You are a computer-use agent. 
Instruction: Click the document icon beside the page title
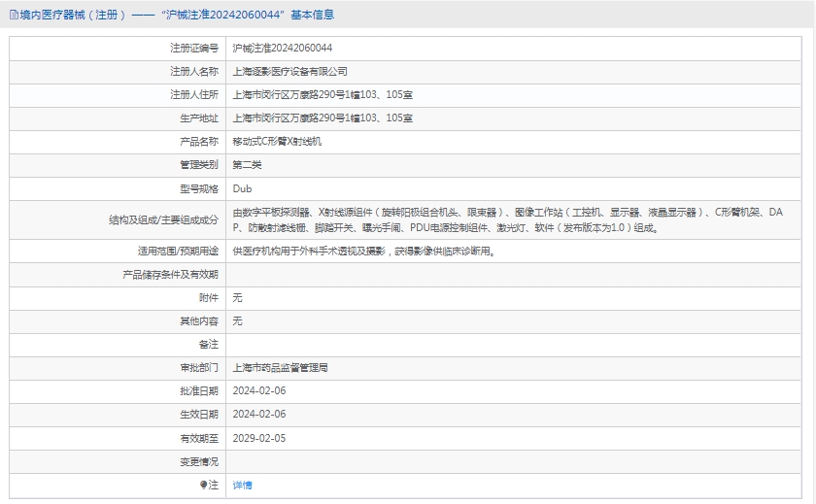click(x=13, y=15)
